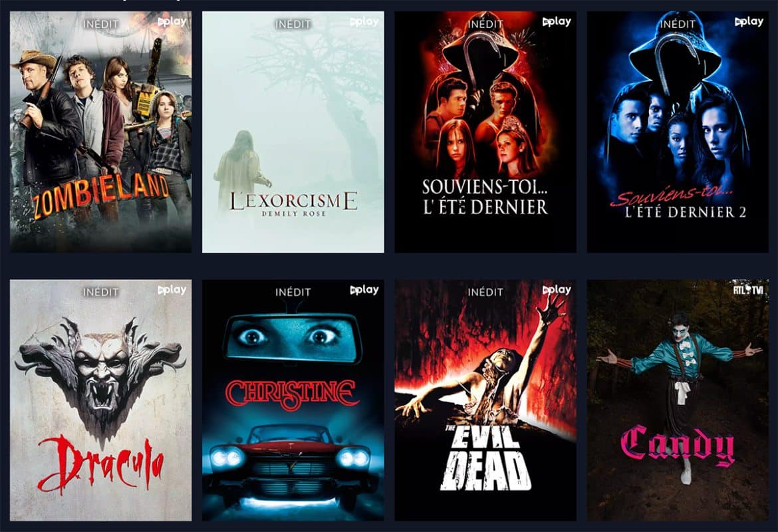Open the Christine movie poster
Viewport: 778px width, 532px height.
293,400
